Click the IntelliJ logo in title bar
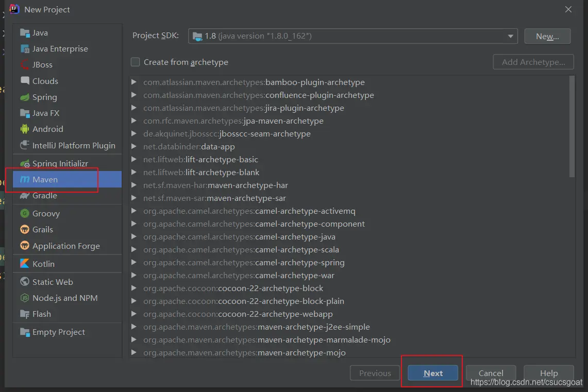This screenshot has height=392, width=588. pyautogui.click(x=14, y=9)
